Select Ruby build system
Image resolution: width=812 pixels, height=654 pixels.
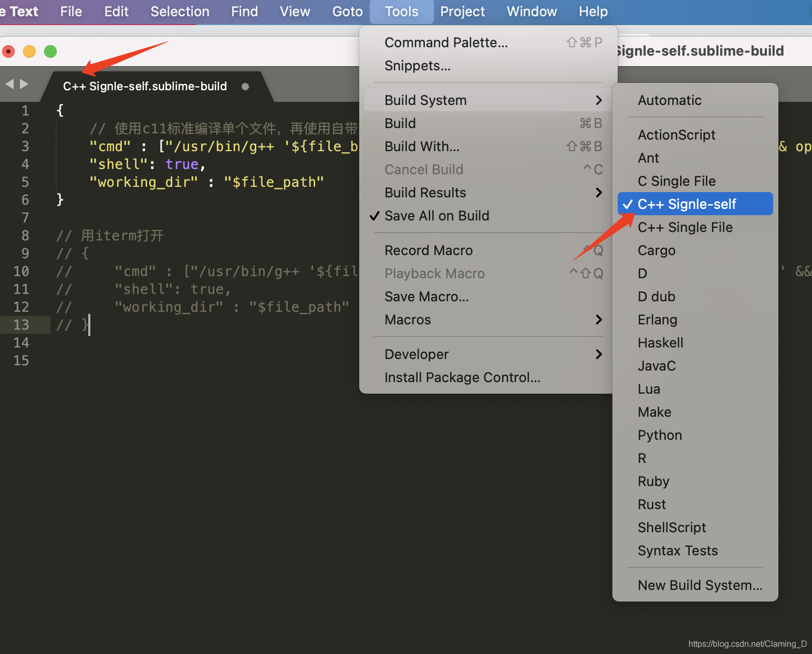[695, 481]
